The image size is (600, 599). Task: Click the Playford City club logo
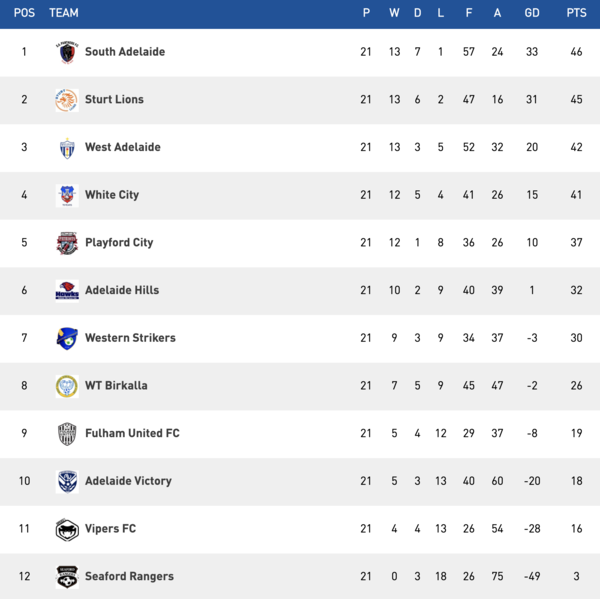click(67, 243)
